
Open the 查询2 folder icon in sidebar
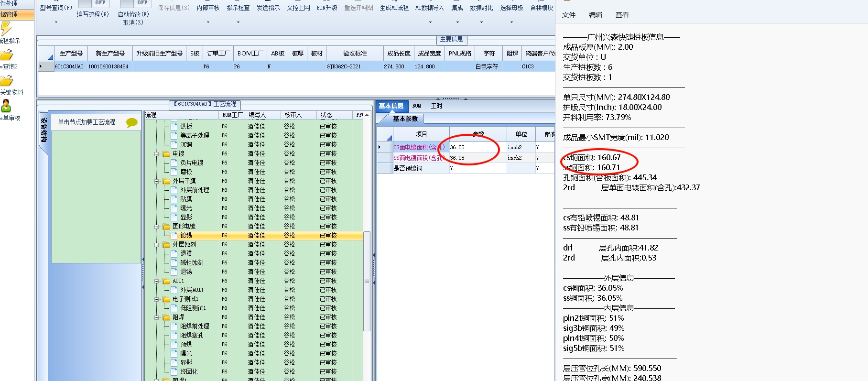click(x=6, y=55)
